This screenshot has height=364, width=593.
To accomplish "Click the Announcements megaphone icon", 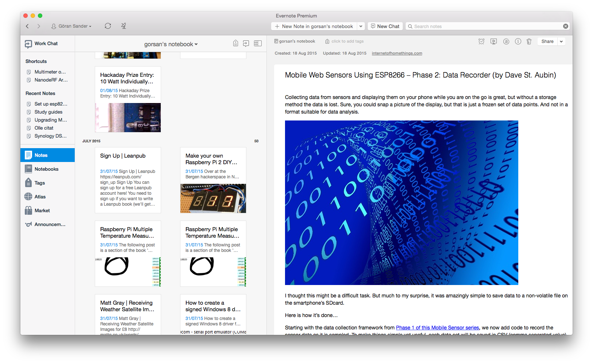I will click(28, 224).
